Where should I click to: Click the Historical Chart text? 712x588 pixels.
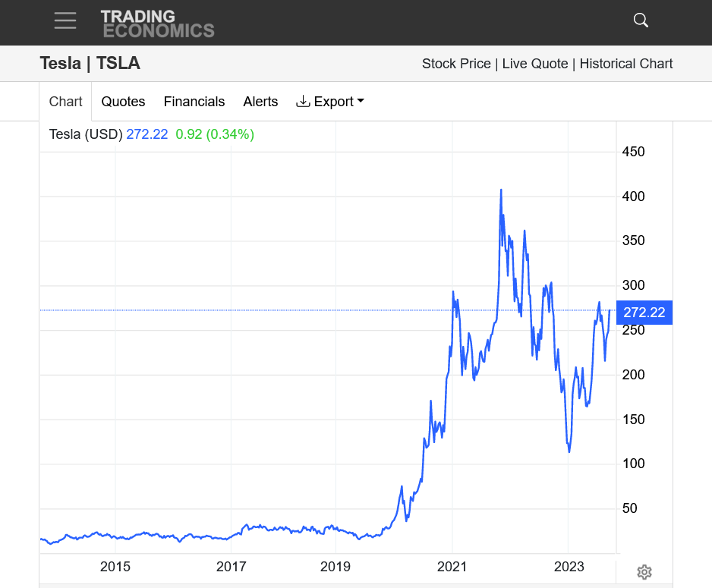(x=625, y=64)
